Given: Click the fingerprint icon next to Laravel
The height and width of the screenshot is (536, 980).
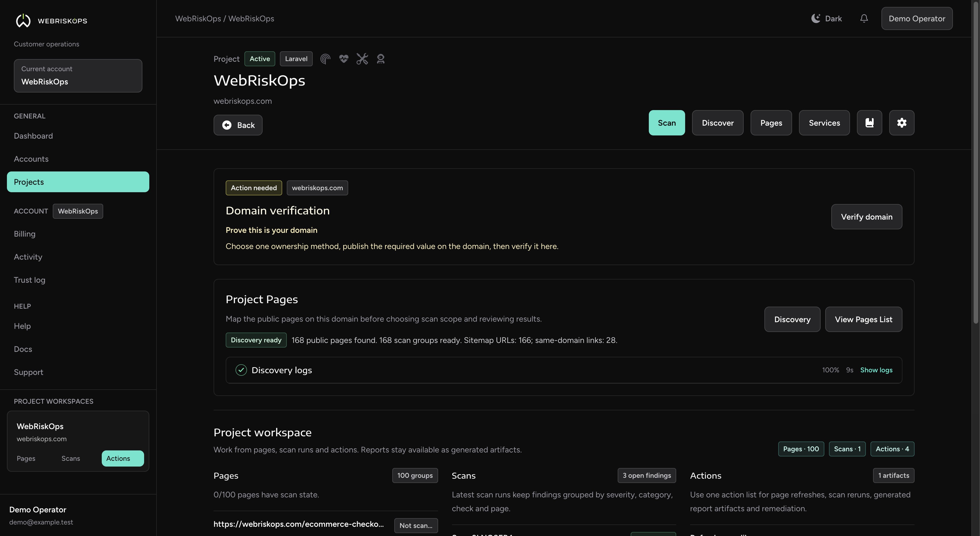Looking at the screenshot, I should pyautogui.click(x=325, y=59).
